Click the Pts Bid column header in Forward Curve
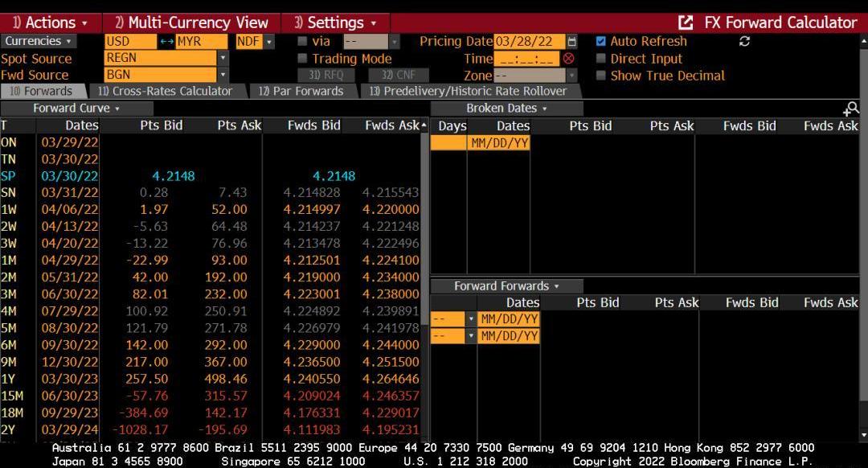The width and height of the screenshot is (868, 468). click(161, 125)
